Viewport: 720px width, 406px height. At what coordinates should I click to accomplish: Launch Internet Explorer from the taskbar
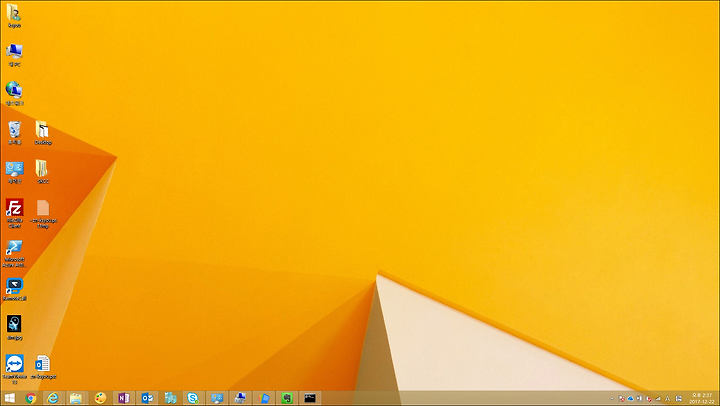coord(53,398)
